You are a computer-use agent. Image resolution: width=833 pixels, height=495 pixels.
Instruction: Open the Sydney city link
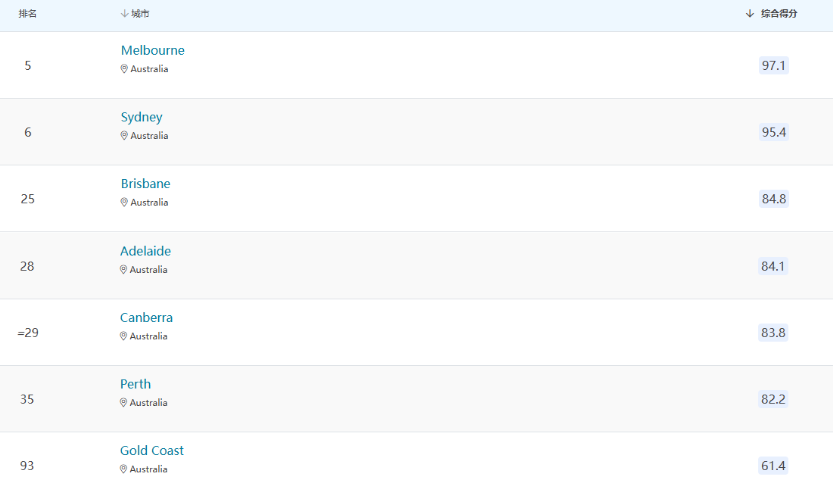(141, 117)
